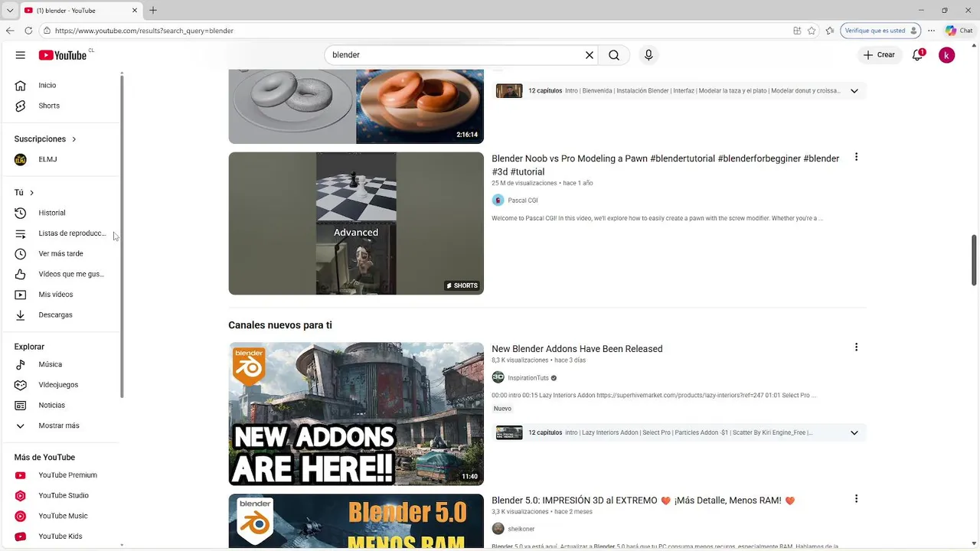Clear the search box text

pyautogui.click(x=590, y=55)
